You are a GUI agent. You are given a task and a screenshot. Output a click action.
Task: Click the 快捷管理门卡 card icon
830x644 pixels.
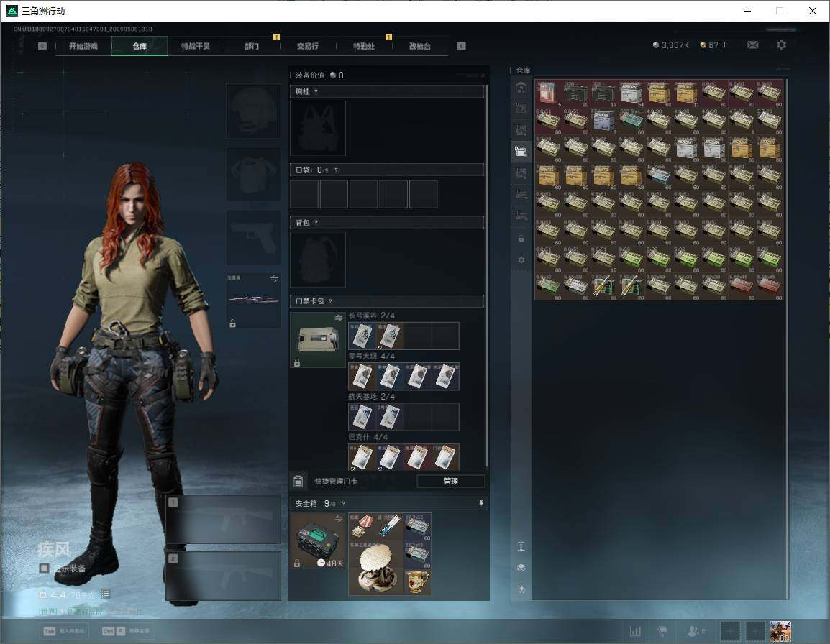coord(298,481)
